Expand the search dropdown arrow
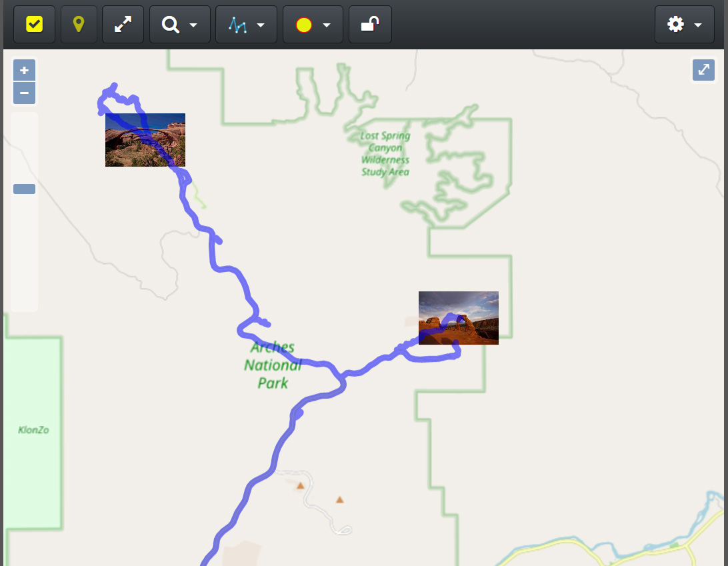This screenshot has height=566, width=728. (193, 25)
